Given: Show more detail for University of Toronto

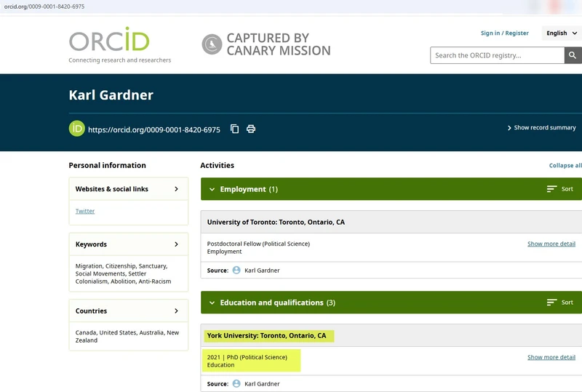Looking at the screenshot, I should 551,244.
